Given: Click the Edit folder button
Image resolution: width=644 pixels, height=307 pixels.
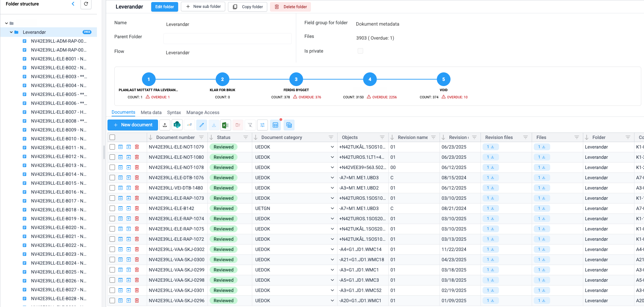Looking at the screenshot, I should (x=164, y=7).
